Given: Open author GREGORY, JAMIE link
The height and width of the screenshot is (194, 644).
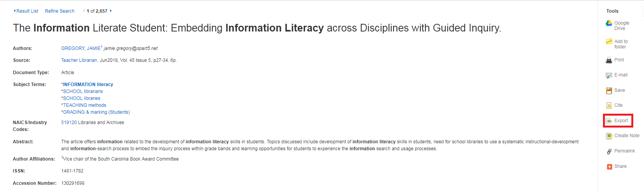Looking at the screenshot, I should click(x=81, y=48).
